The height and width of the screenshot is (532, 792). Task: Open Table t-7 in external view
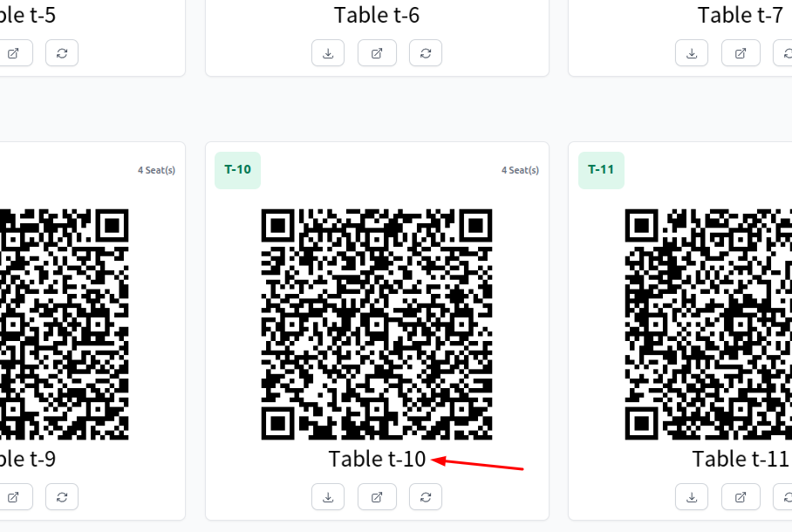(x=741, y=53)
